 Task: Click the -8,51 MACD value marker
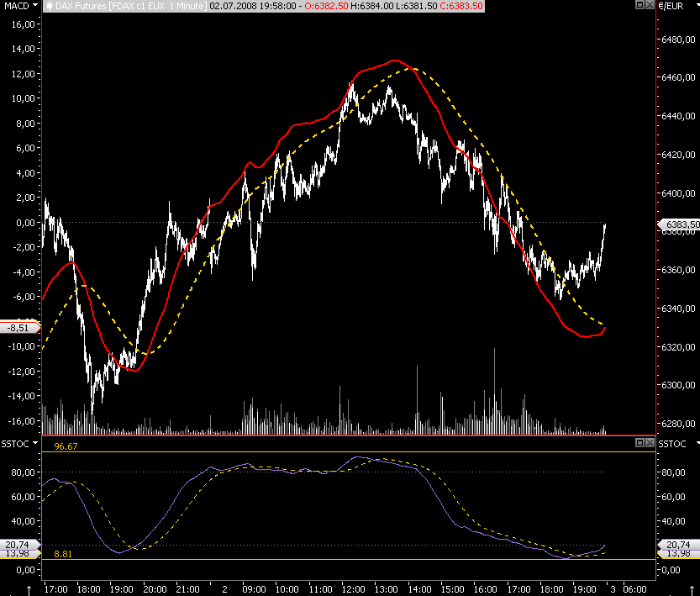18,328
